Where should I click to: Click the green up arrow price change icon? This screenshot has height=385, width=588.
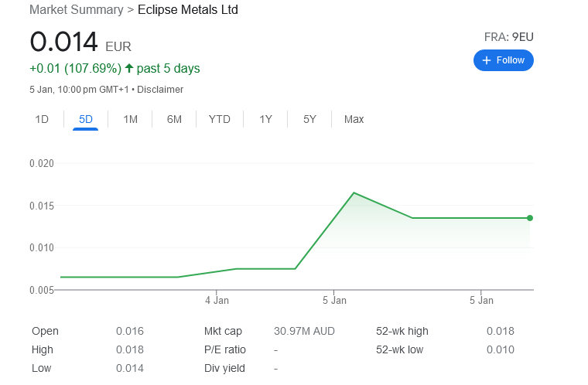pyautogui.click(x=129, y=68)
